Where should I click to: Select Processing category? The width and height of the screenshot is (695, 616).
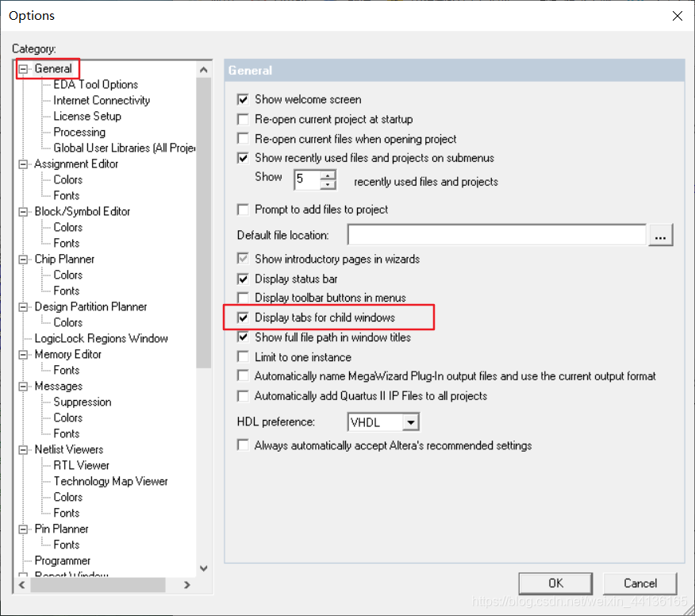pyautogui.click(x=79, y=132)
